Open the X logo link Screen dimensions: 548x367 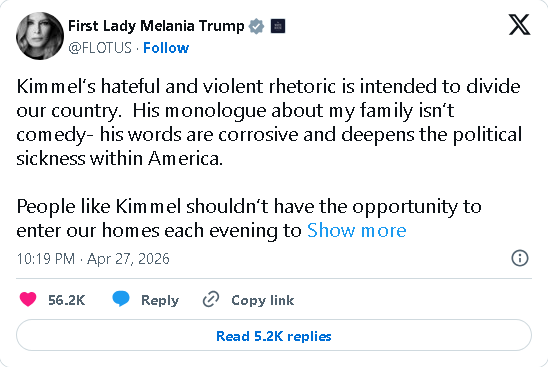pyautogui.click(x=519, y=25)
